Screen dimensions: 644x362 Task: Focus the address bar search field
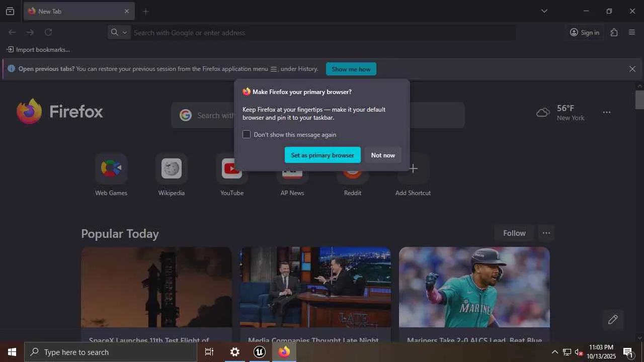tap(323, 33)
